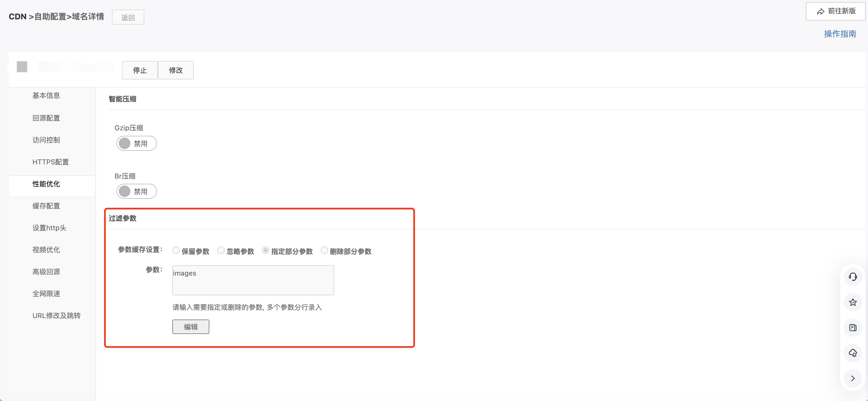Click the 编辑 button under parameters

pos(191,326)
